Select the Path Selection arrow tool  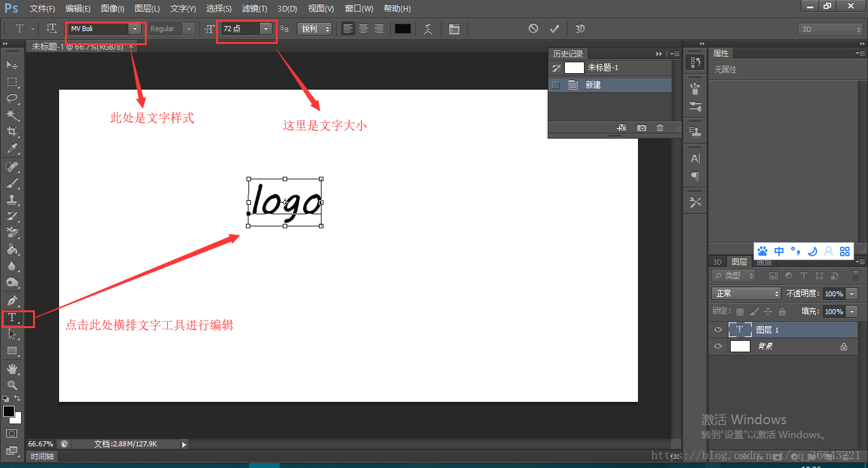click(12, 334)
